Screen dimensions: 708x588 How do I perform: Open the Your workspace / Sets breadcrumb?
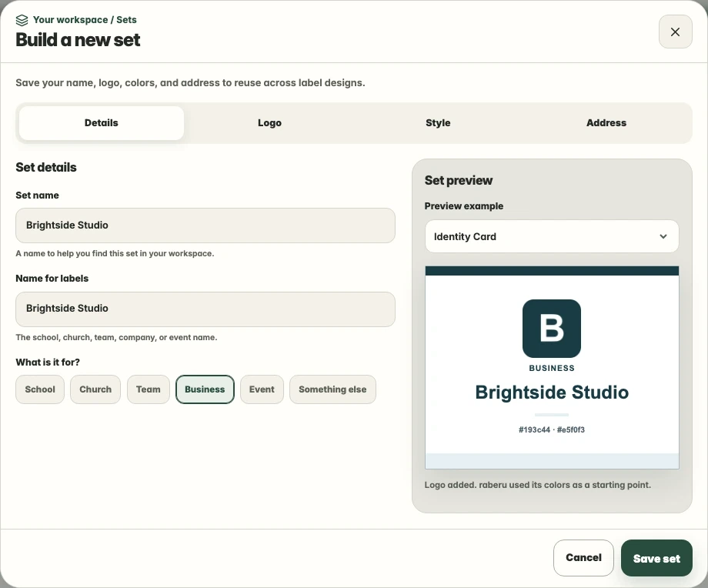[85, 20]
